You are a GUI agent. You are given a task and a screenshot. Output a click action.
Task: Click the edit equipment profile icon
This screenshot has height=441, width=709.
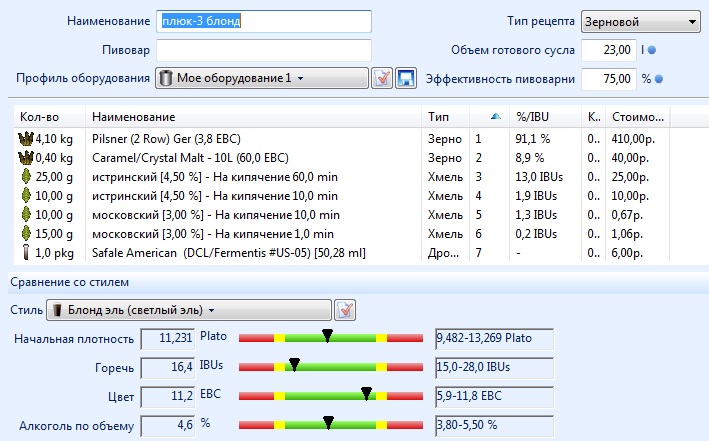point(381,78)
